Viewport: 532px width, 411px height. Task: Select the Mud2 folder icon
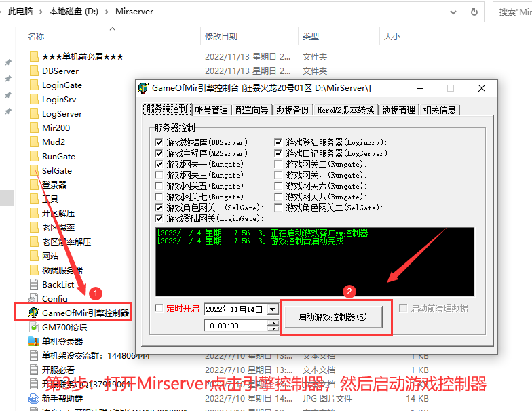coord(34,142)
